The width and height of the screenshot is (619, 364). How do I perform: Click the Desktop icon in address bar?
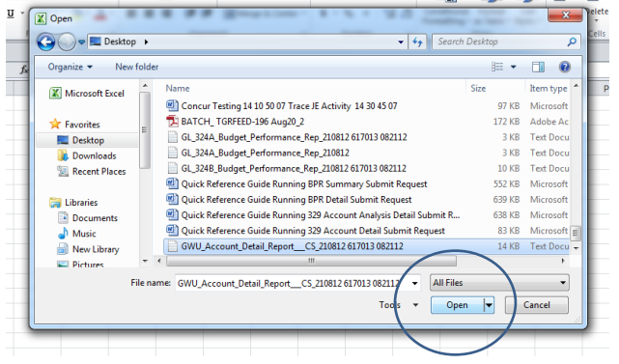96,42
